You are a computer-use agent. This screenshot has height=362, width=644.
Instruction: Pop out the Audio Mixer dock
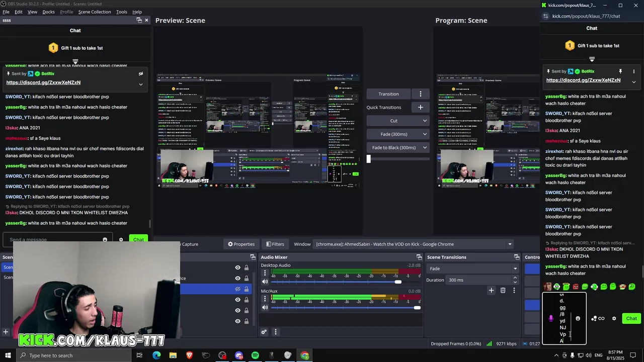419,257
